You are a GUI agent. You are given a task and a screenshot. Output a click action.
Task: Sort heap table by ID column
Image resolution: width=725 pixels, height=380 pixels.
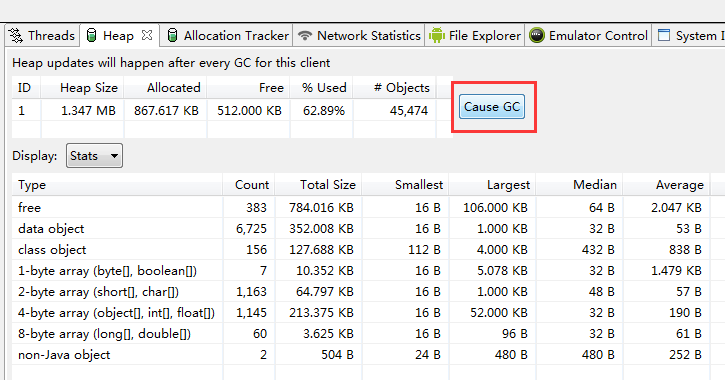pos(26,88)
